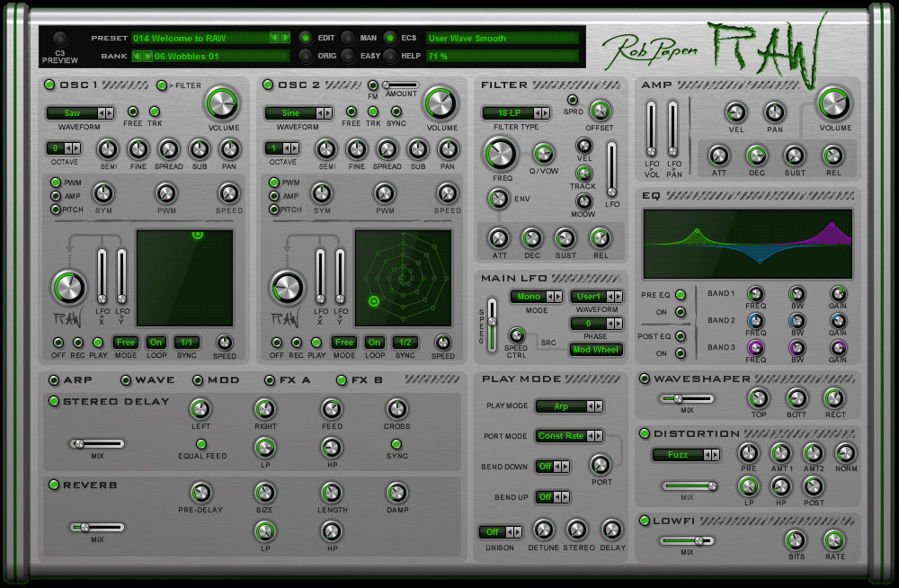
Task: Click the OSC 1 XY pad
Action: click(184, 278)
